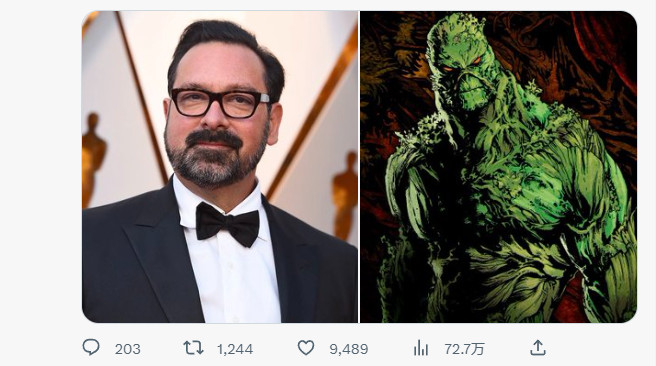656x366 pixels.
Task: Like the tweet with the heart icon
Action: 306,348
